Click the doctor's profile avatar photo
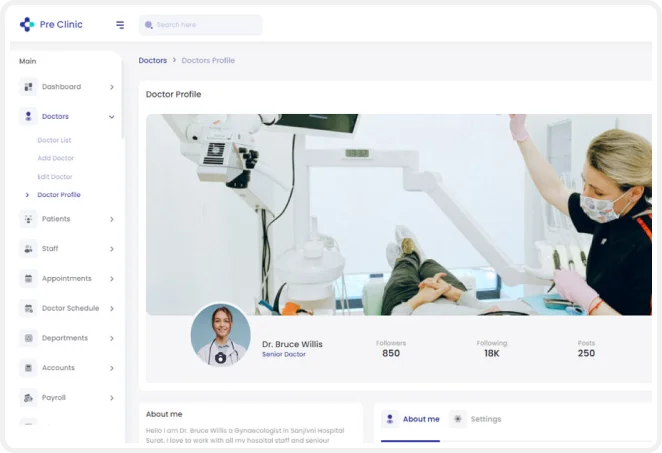Viewport: 662px width, 453px height. 220,334
